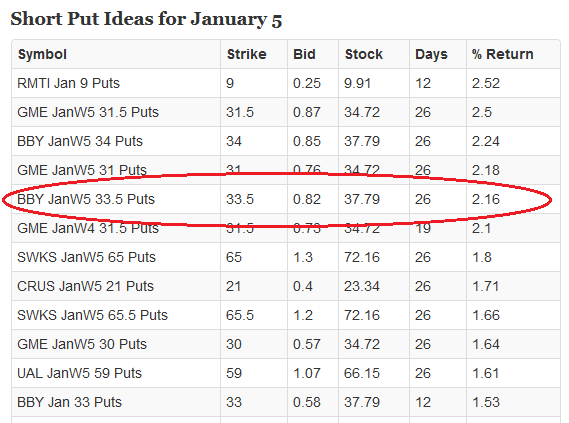Select the 1.07 bid value for UAL

point(307,373)
